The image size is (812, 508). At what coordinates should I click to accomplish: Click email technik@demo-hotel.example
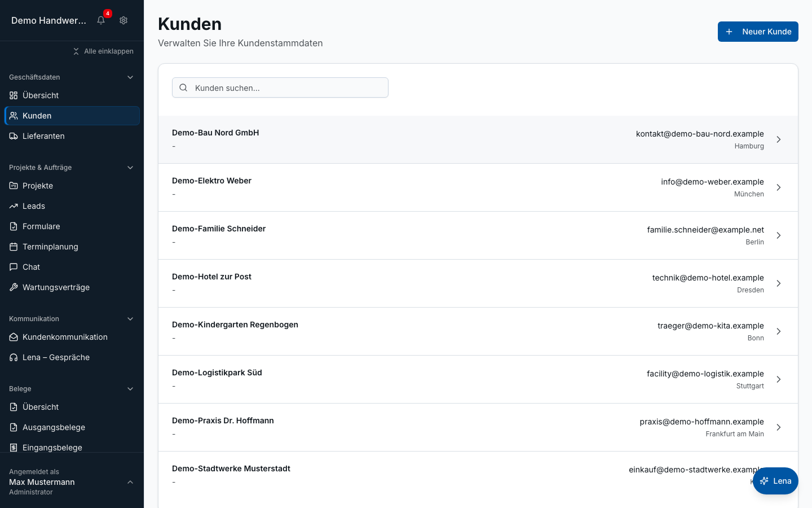708,278
